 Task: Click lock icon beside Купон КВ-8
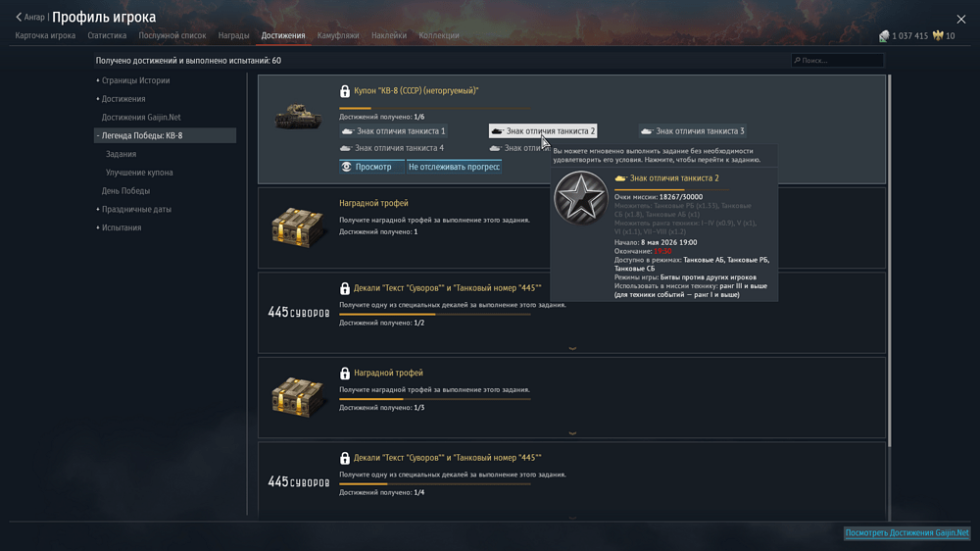(x=344, y=91)
